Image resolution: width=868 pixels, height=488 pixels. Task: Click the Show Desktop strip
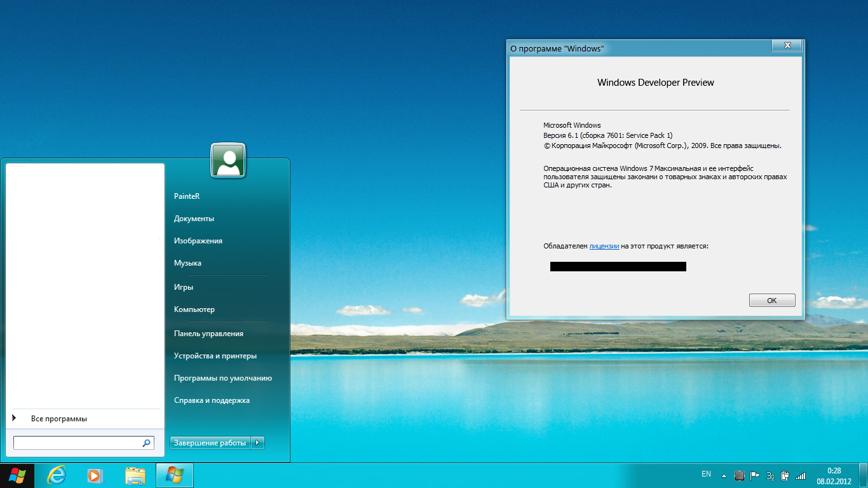click(x=864, y=475)
